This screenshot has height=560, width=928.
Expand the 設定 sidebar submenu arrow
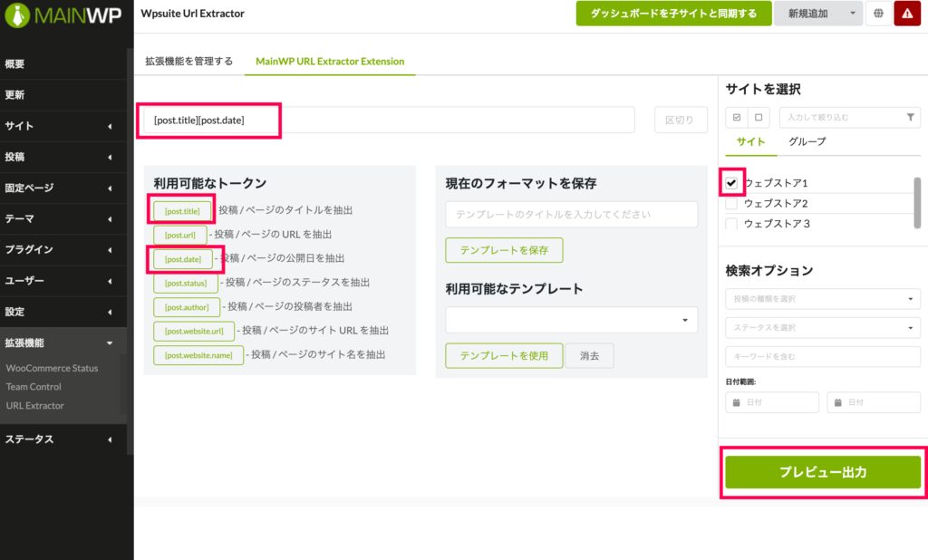pos(110,312)
